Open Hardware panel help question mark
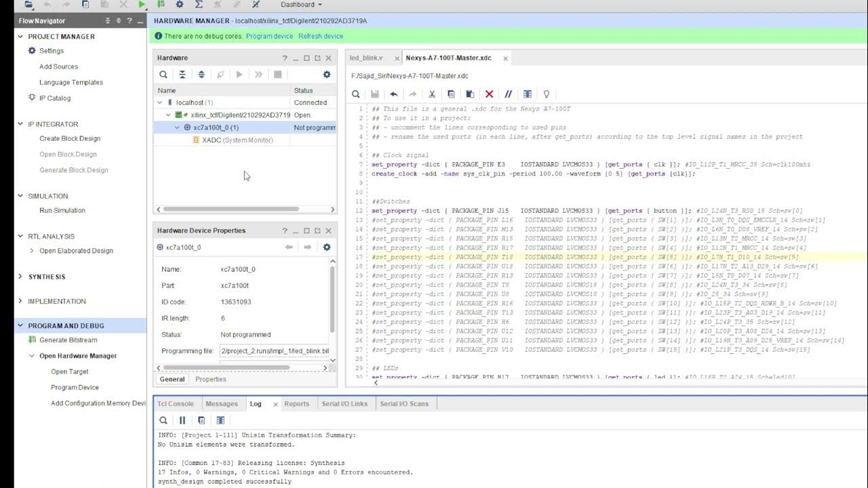 tap(285, 58)
